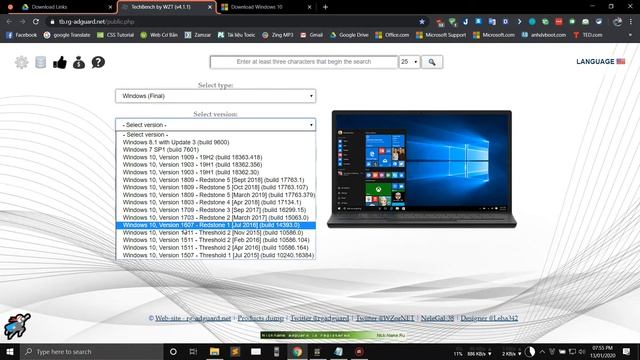
Task: Select highlighted Version 1607 Redstone 1 entry
Action: (x=216, y=225)
